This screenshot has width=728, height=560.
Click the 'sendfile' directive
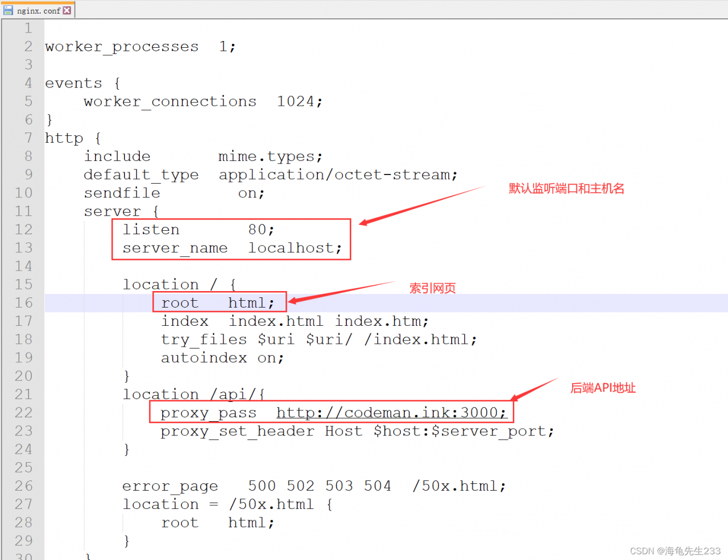click(x=122, y=193)
